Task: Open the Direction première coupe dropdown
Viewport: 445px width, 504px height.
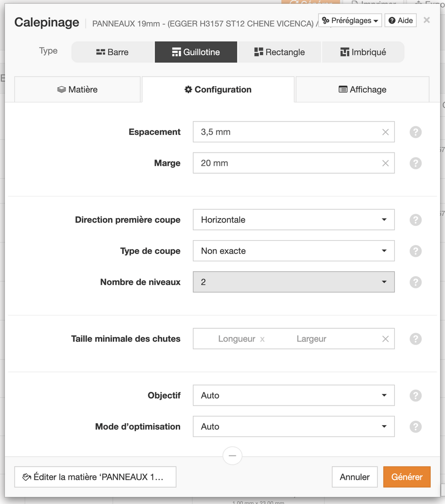Action: [293, 220]
